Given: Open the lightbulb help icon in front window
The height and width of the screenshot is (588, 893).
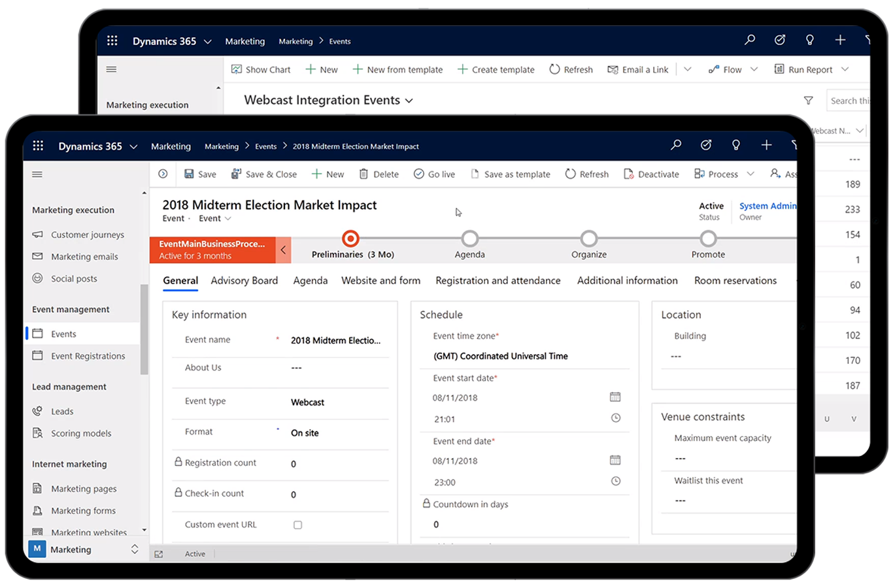Looking at the screenshot, I should tap(736, 145).
